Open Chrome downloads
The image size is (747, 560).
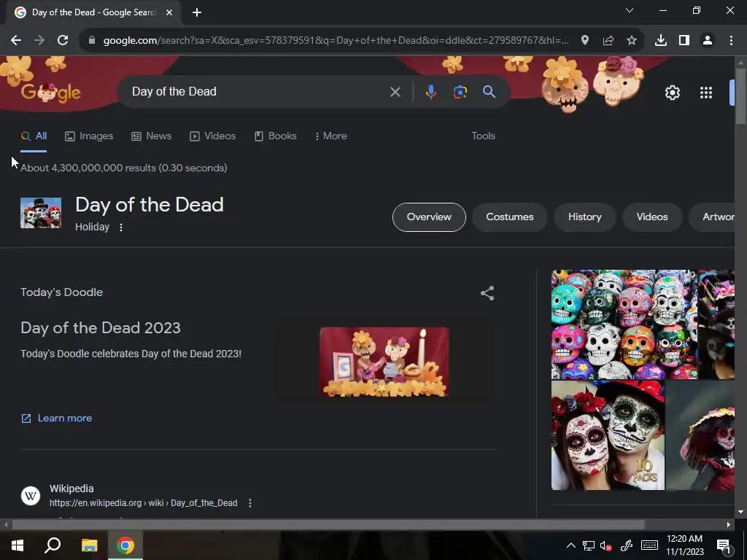point(660,41)
